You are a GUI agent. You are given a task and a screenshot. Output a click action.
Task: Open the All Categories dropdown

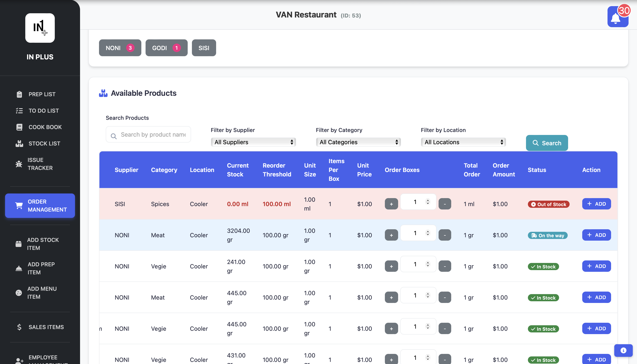pos(358,142)
